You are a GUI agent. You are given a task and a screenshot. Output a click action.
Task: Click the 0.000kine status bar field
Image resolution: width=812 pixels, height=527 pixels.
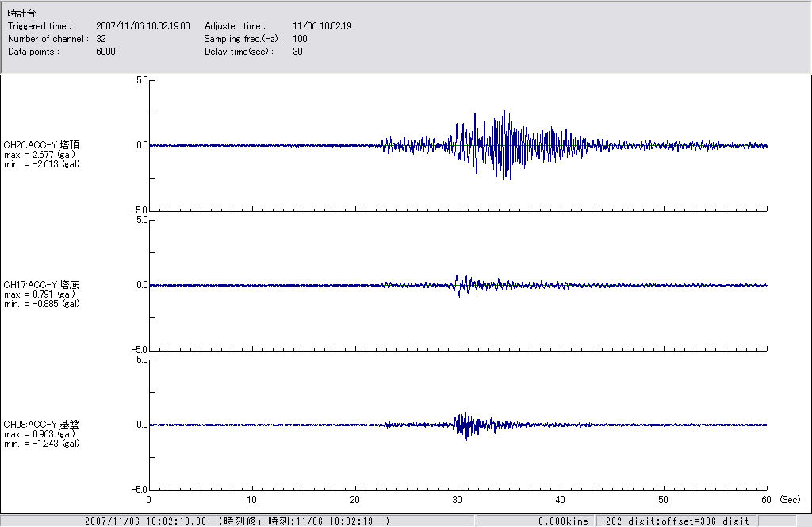coord(563,521)
